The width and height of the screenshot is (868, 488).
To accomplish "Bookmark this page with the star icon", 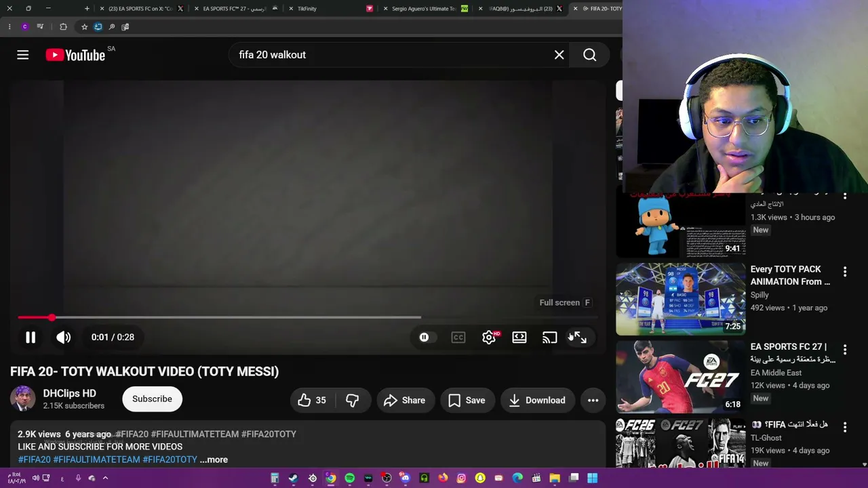I will tap(84, 26).
